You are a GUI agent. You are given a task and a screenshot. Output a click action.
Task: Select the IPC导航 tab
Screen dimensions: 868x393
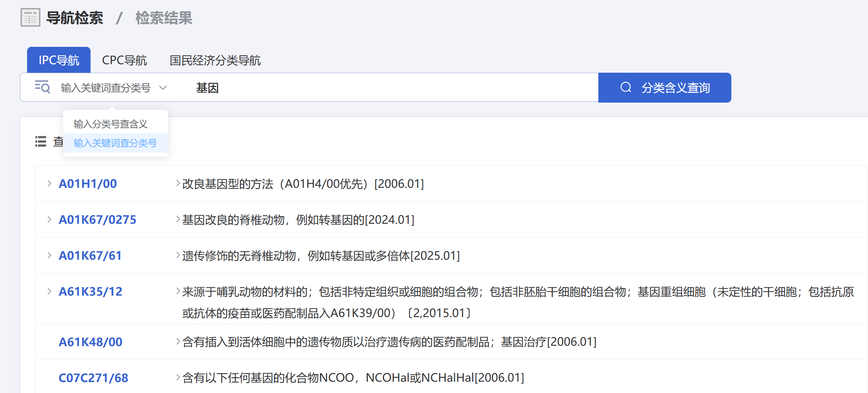tap(58, 59)
